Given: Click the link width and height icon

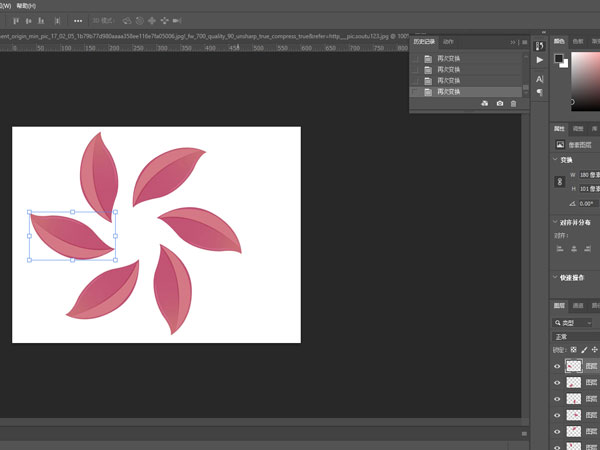Looking at the screenshot, I should 560,181.
